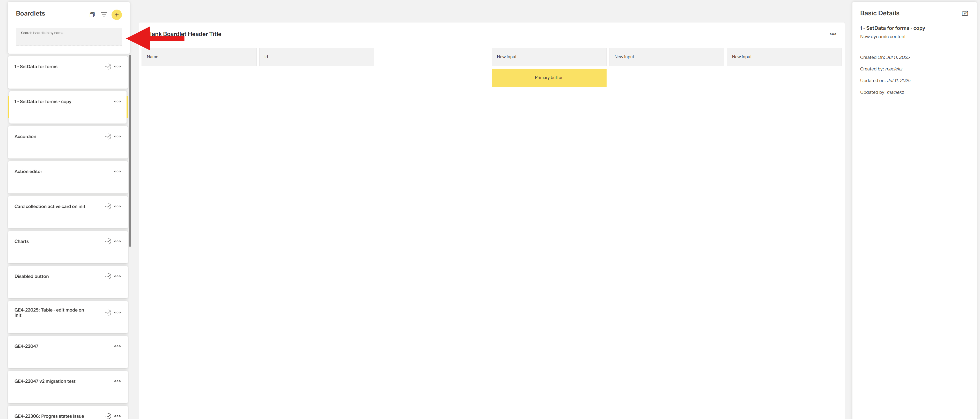The width and height of the screenshot is (980, 419).
Task: Open options menu for 1 - SetData for forms - copy
Action: 117,102
